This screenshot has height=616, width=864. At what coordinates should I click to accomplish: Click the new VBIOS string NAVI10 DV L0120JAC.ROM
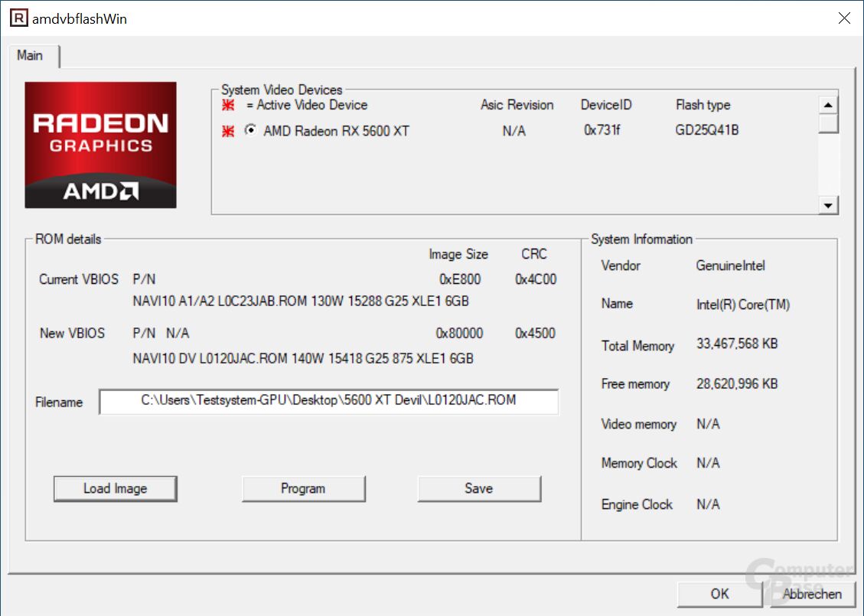[303, 359]
